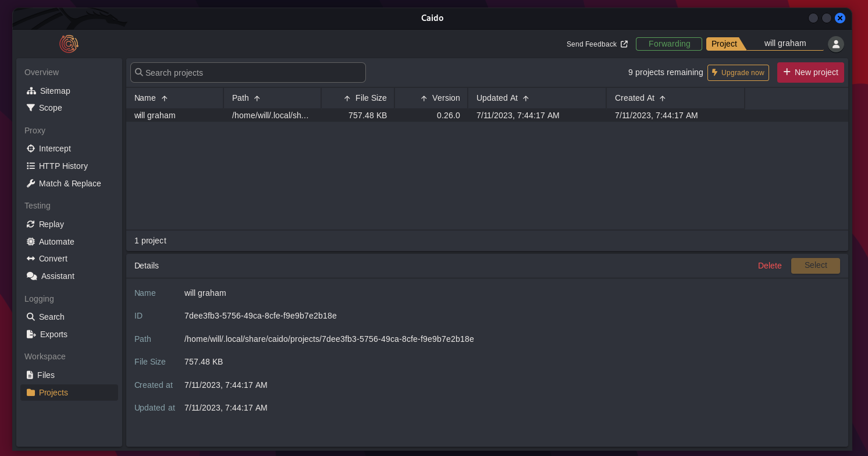Screen dimensions: 868x456
Task: Focus the Search projects field
Action: 248,72
